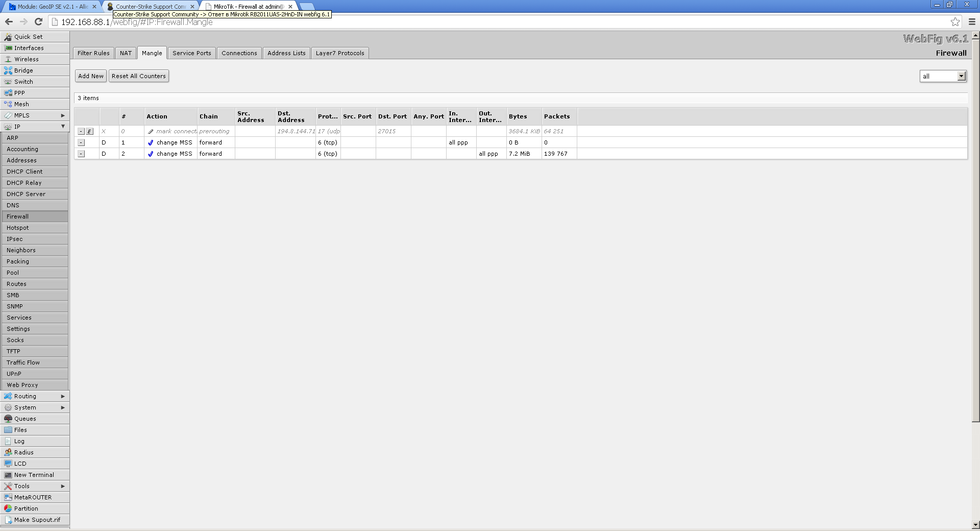Expand the MPLS submenu
980x531 pixels.
(x=35, y=115)
